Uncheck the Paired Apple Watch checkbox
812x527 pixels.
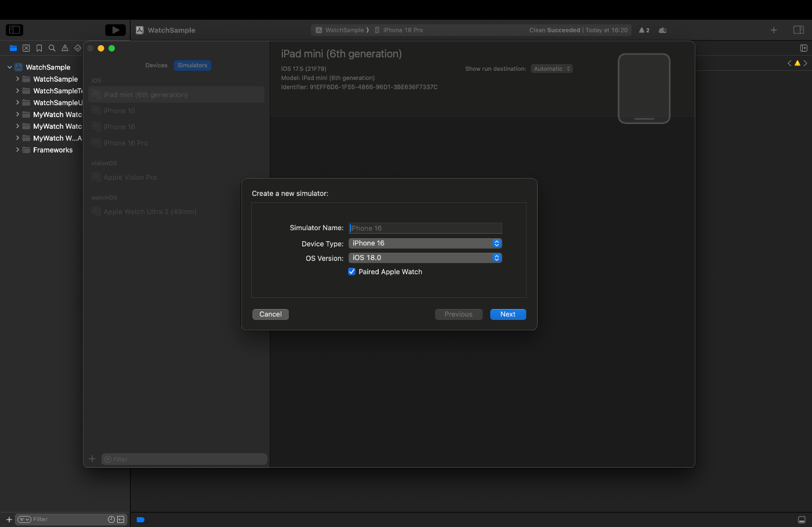tap(351, 271)
